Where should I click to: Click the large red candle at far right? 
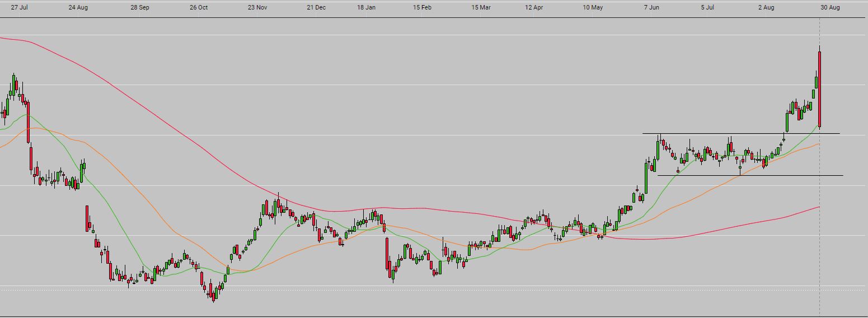pos(819,88)
